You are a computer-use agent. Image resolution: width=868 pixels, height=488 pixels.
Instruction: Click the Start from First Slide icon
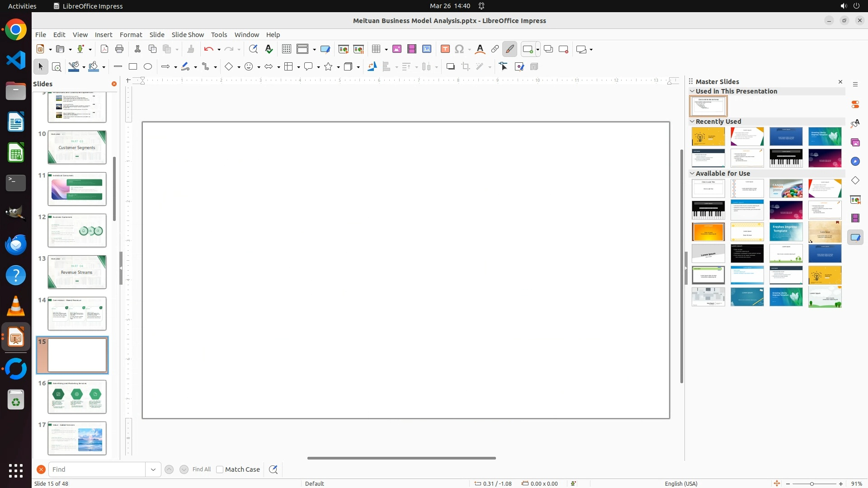pyautogui.click(x=343, y=49)
